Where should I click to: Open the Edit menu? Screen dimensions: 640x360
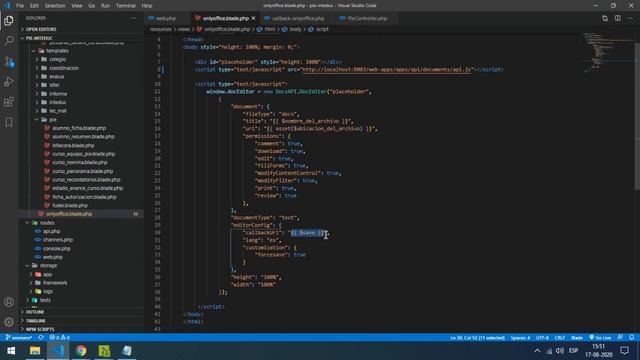click(x=34, y=6)
